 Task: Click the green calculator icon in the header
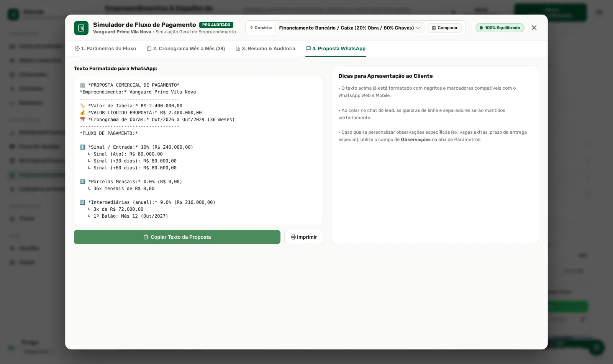pyautogui.click(x=81, y=28)
